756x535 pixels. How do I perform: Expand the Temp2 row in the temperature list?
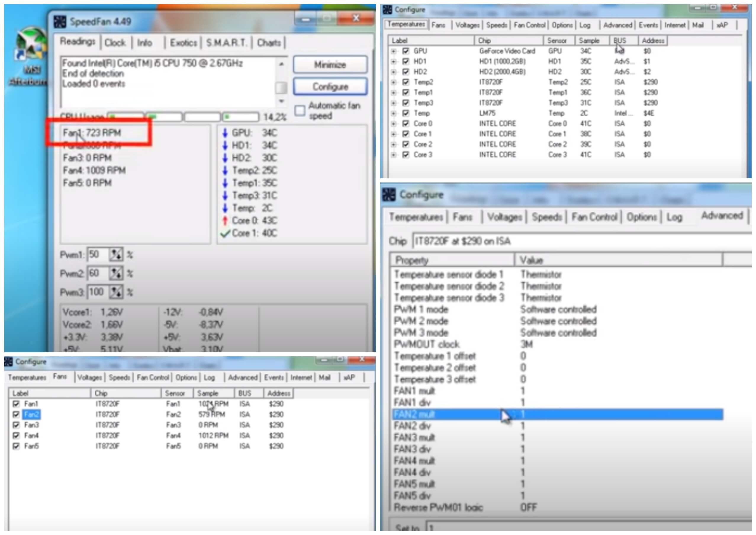tap(393, 82)
